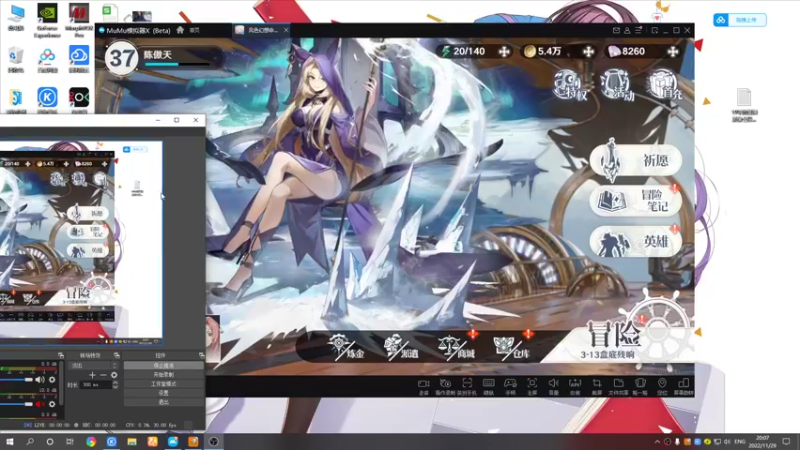
Task: Open player profile level 37 avatar
Action: coord(121,58)
